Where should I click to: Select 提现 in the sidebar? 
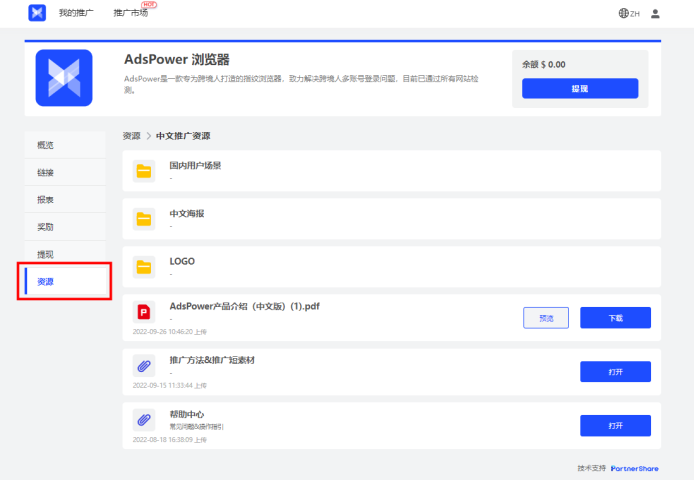point(65,254)
